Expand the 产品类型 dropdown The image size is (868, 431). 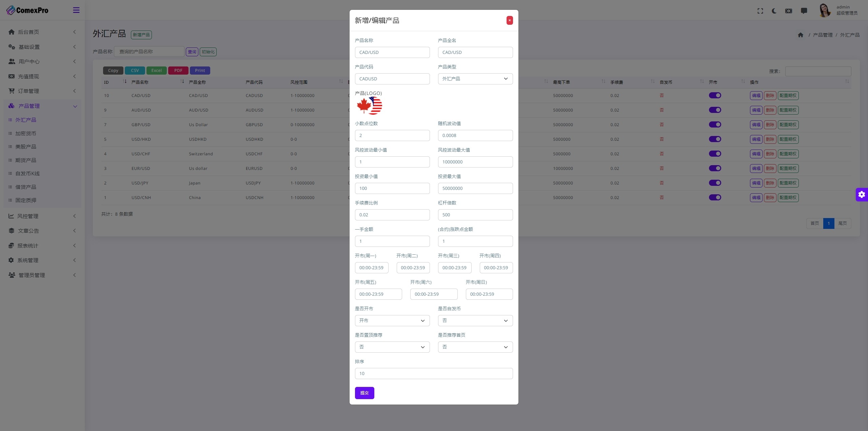475,79
